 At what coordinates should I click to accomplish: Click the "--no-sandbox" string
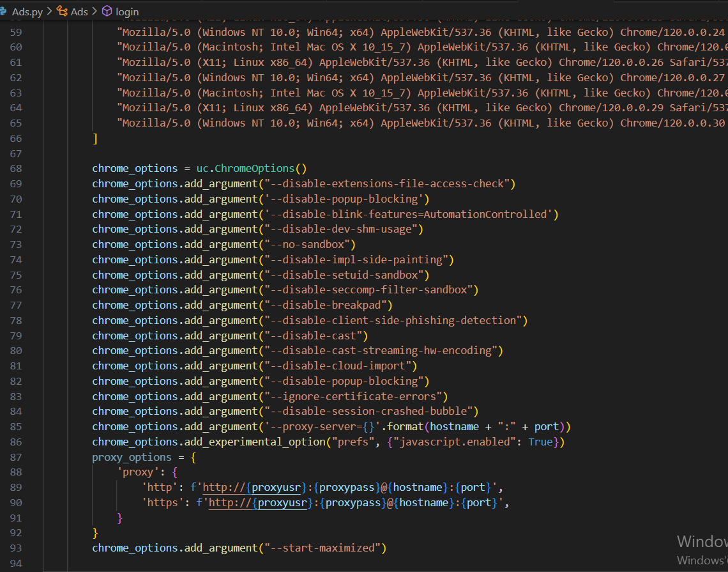pyautogui.click(x=307, y=244)
